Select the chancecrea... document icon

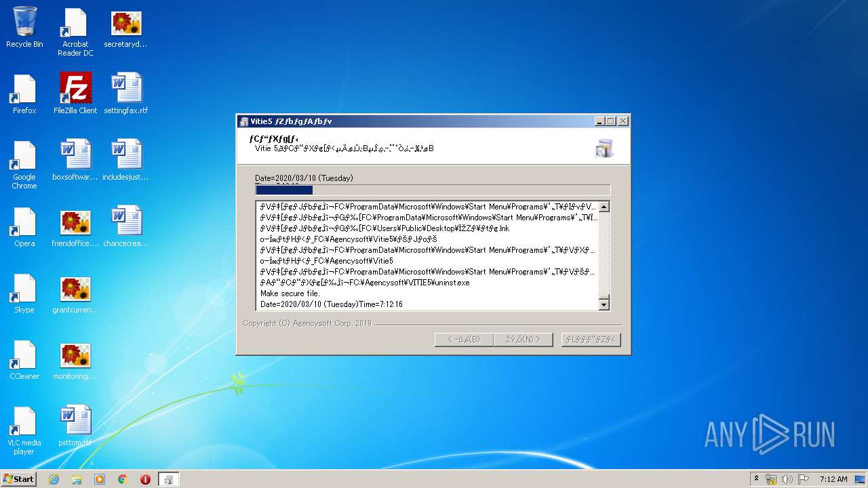pos(126,227)
